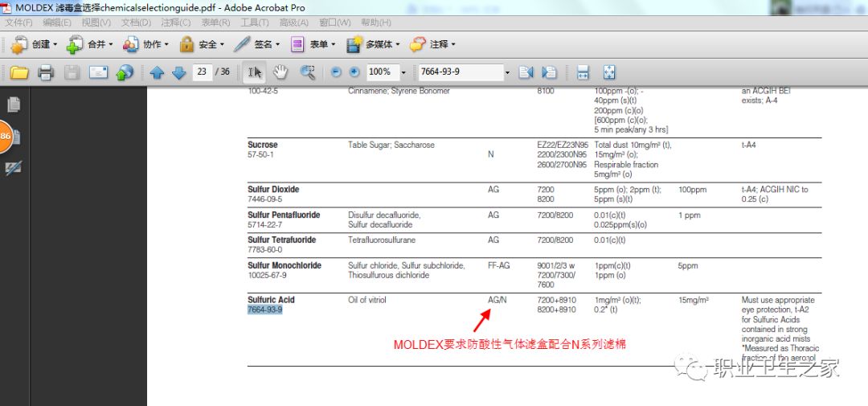This screenshot has height=406, width=868.
Task: Open the 多媒体 (Multimedia) toolbar dropdown
Action: (x=373, y=44)
